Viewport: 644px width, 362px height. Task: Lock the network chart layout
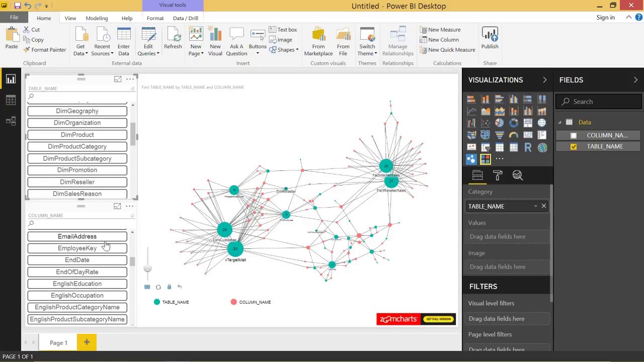(169, 287)
